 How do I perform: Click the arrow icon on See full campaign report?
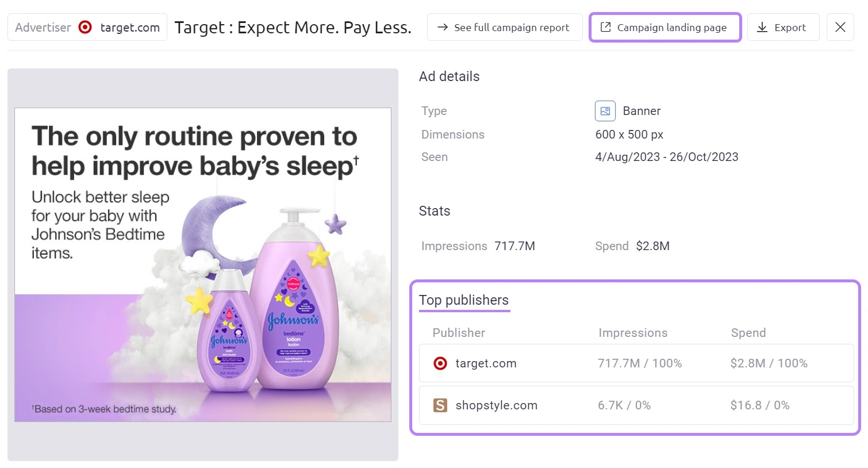pos(443,27)
